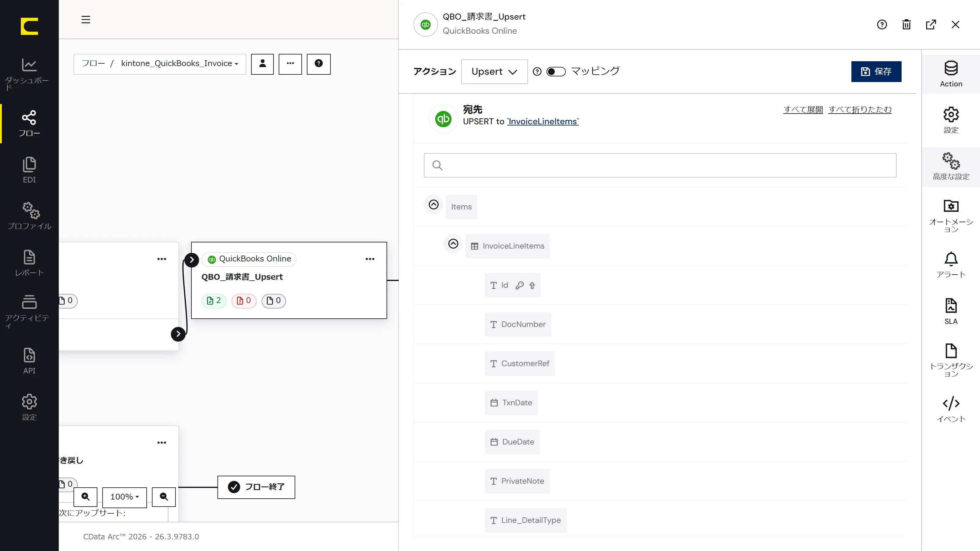Click the CData Arc logo
Viewport: 980px width, 551px height.
click(29, 26)
